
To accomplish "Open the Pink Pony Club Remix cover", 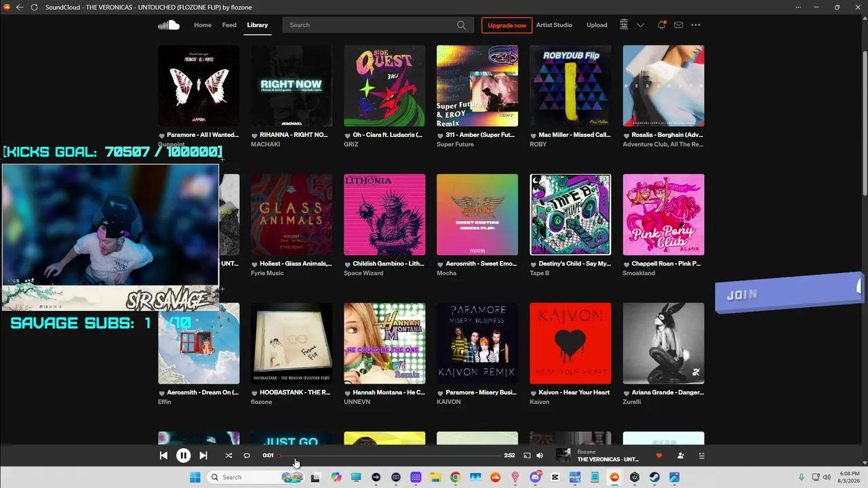I will pos(663,215).
